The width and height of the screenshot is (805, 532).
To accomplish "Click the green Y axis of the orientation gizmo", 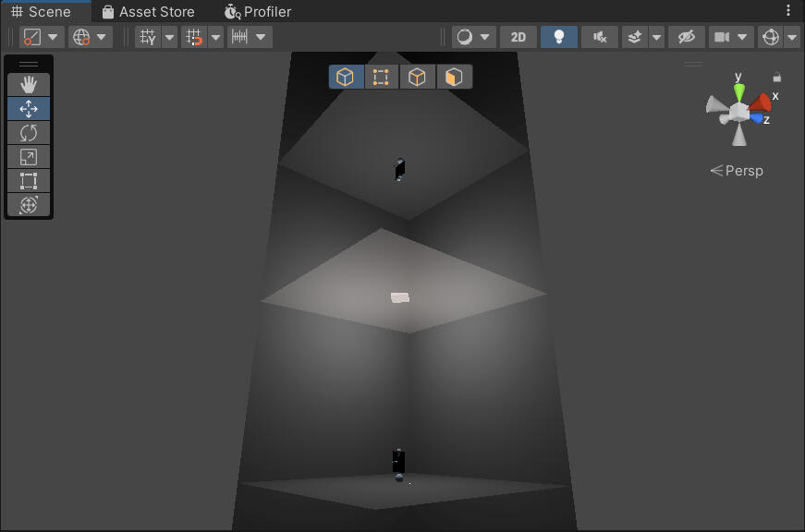I will [x=738, y=91].
